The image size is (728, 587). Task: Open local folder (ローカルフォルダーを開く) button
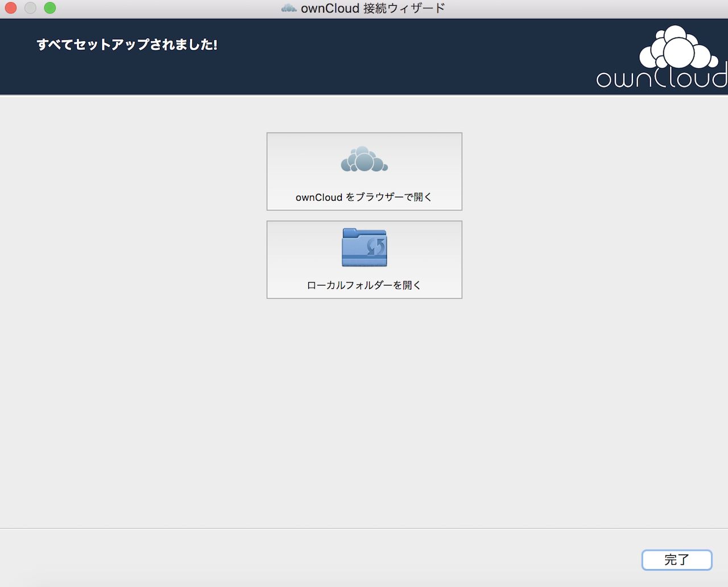[x=364, y=259]
